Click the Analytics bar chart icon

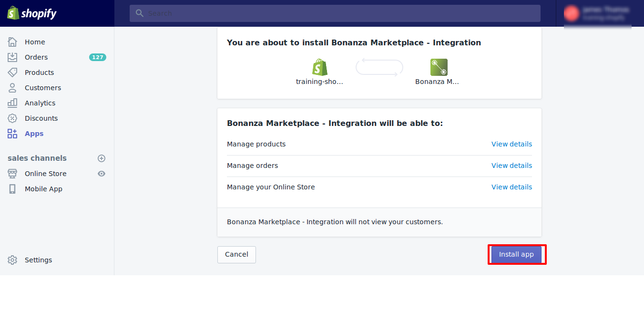pos(12,103)
